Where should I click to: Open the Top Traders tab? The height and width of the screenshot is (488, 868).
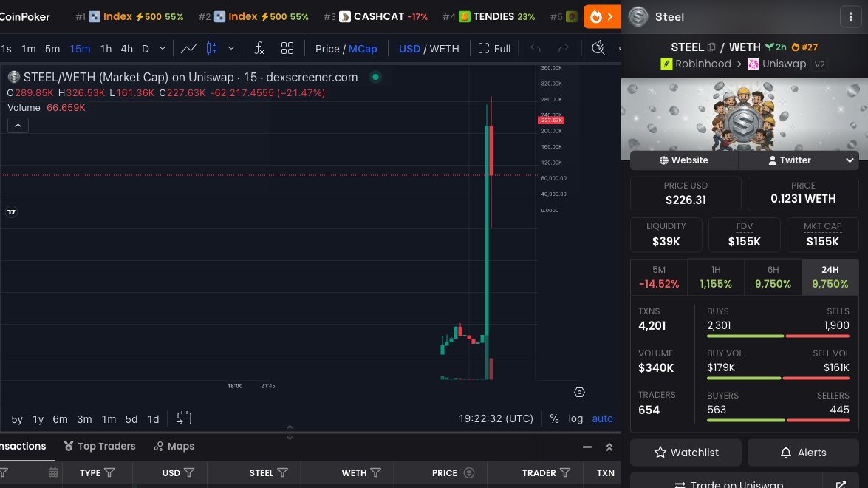coord(100,447)
